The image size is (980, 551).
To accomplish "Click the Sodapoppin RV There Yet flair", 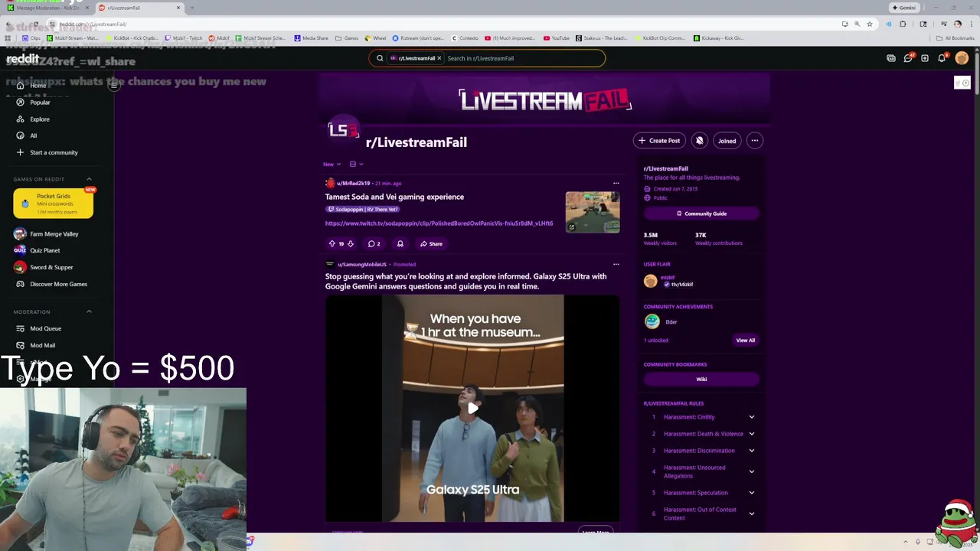I will click(364, 210).
